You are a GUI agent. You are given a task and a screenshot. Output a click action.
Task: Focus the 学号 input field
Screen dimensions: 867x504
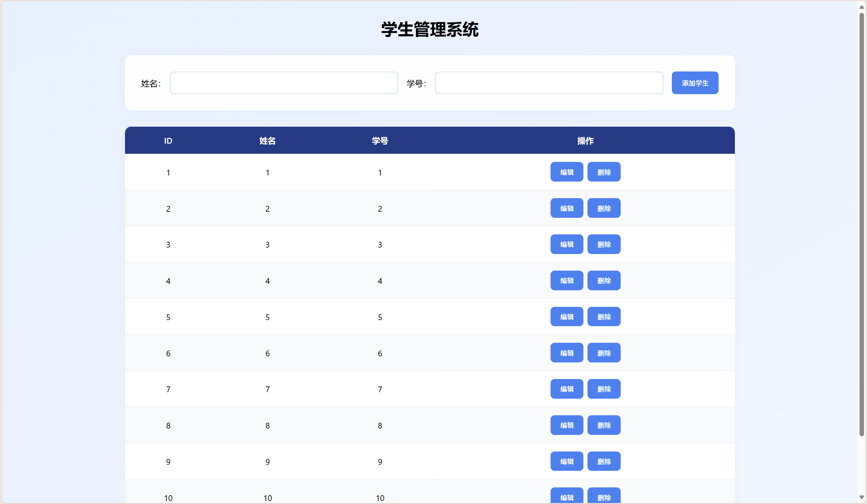click(x=549, y=83)
